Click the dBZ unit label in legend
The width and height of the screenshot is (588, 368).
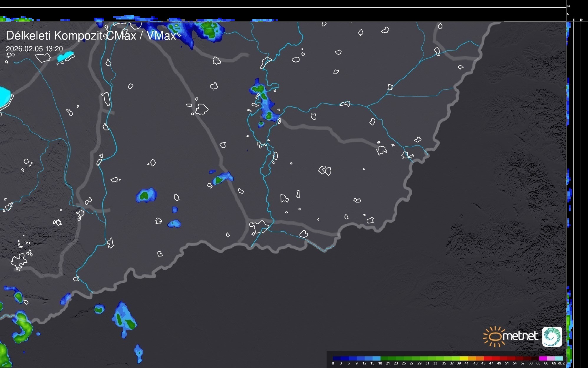(561, 363)
